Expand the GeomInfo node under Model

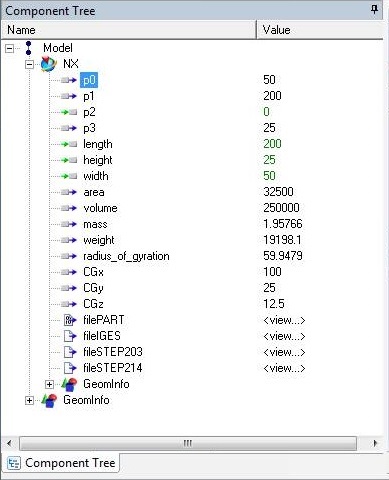pyautogui.click(x=29, y=400)
